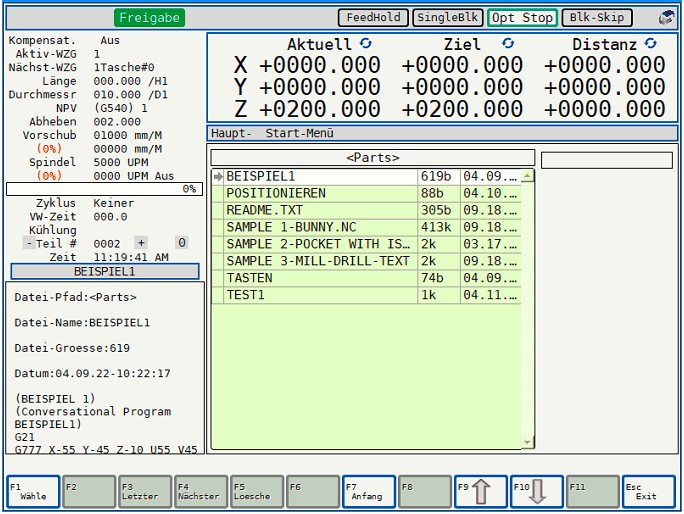
Task: Reset part counter with 0 button
Action: [x=182, y=243]
